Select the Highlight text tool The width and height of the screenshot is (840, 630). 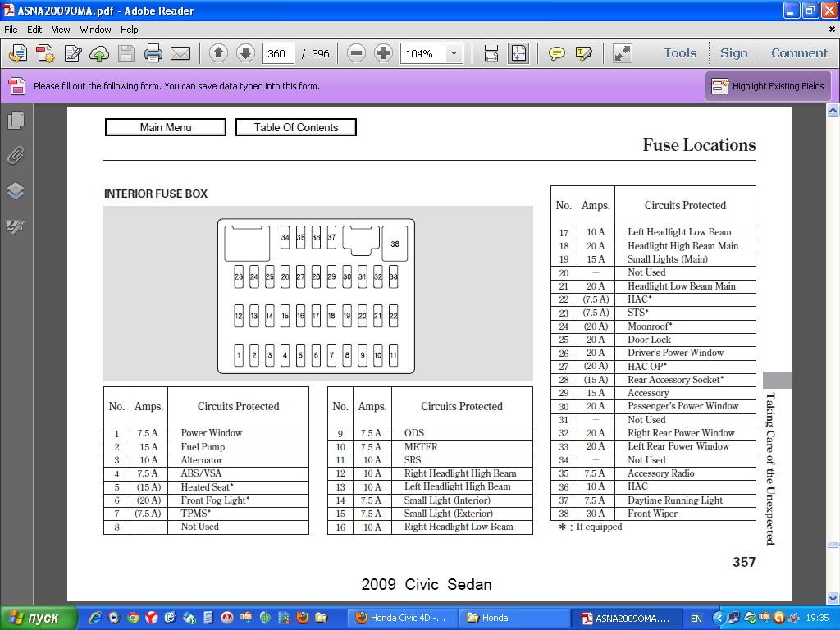pos(584,53)
